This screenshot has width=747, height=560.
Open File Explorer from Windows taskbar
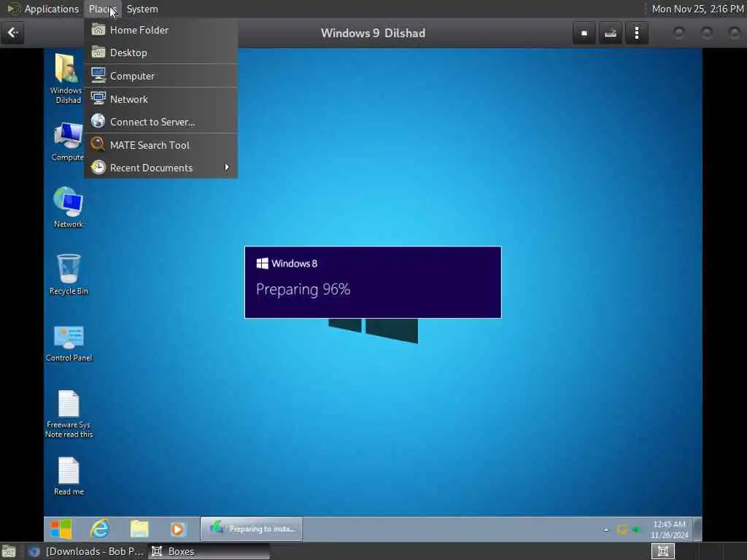click(x=139, y=529)
